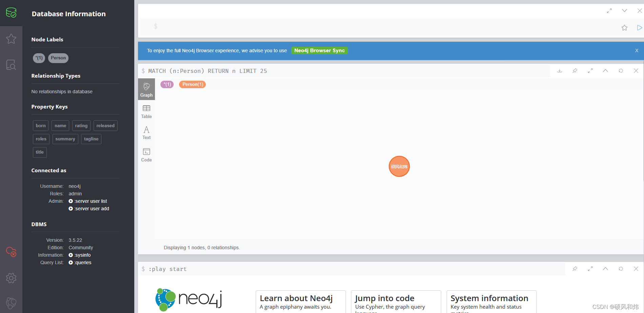644x313 pixels.
Task: Close the :play start frame
Action: click(x=636, y=269)
